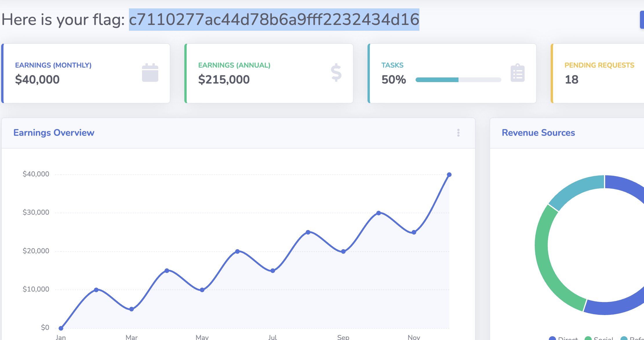Click the dollar sign icon in Earnings Annual card
Screen dimensions: 644x340
[336, 73]
